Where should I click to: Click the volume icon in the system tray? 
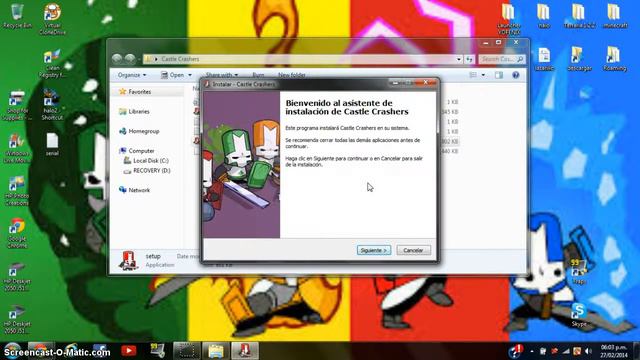pos(588,351)
